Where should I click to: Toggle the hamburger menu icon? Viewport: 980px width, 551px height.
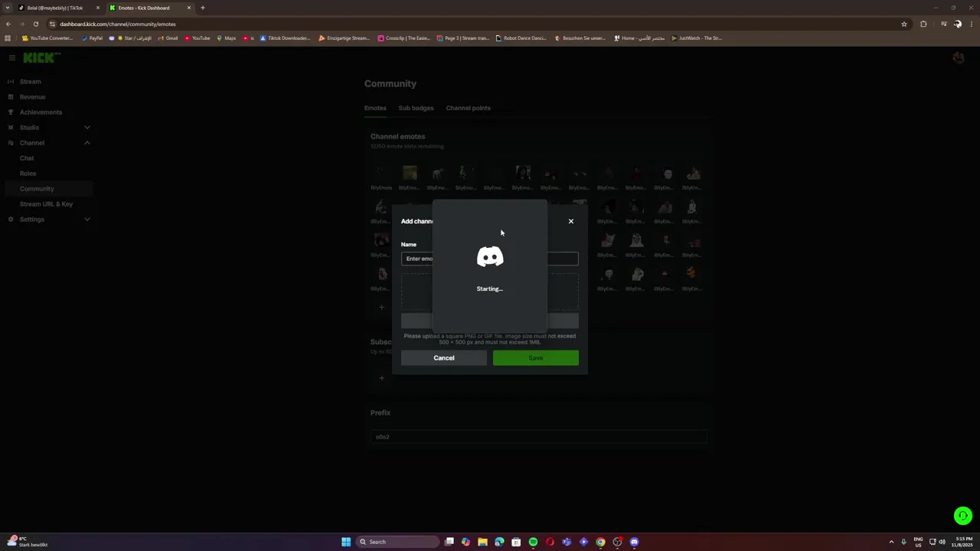tap(12, 58)
